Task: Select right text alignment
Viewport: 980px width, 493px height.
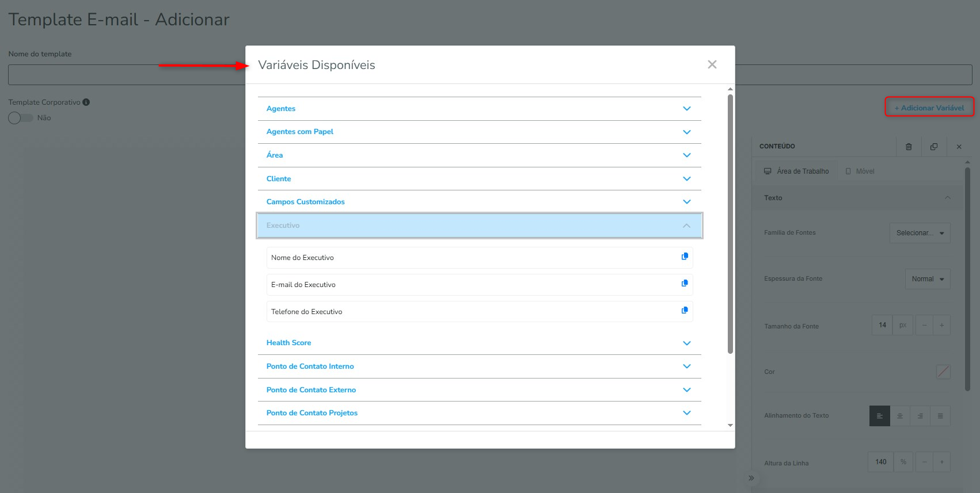Action: pos(920,416)
